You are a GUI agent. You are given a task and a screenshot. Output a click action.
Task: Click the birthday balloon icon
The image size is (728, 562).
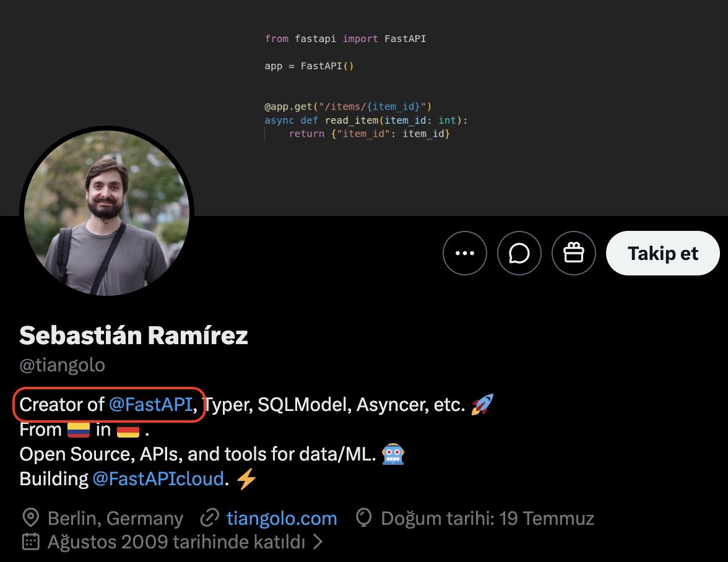[364, 518]
